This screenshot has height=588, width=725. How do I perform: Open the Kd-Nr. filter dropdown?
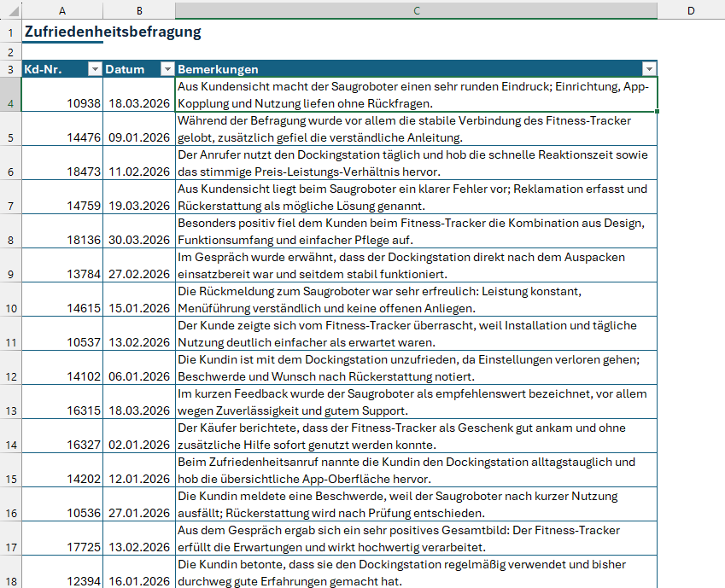pyautogui.click(x=95, y=69)
